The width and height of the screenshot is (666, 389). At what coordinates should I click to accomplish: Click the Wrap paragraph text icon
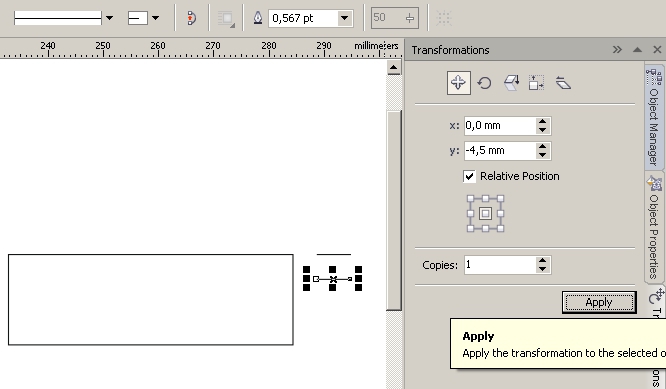coord(226,19)
